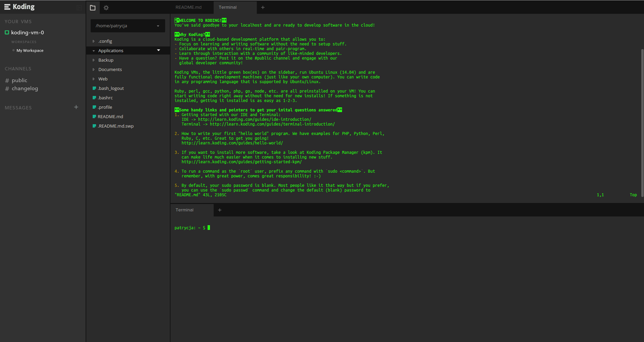Collapse the sidebar with the panel toggle icon

click(79, 7)
